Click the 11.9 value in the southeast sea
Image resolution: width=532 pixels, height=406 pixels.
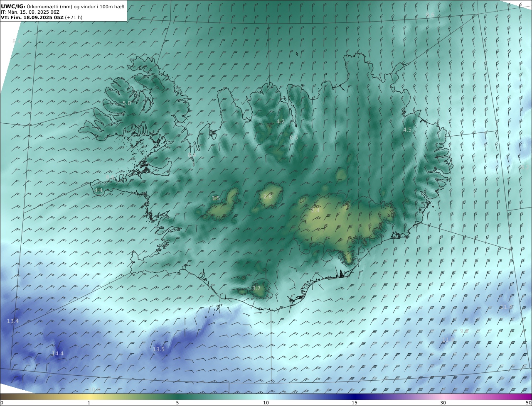point(448,340)
